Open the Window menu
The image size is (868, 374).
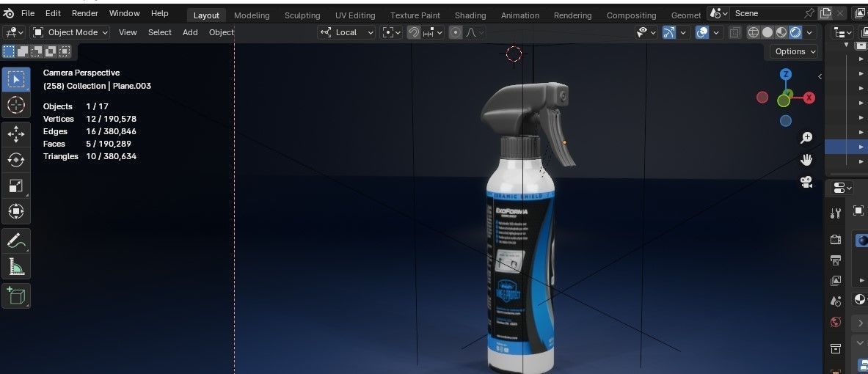click(125, 13)
